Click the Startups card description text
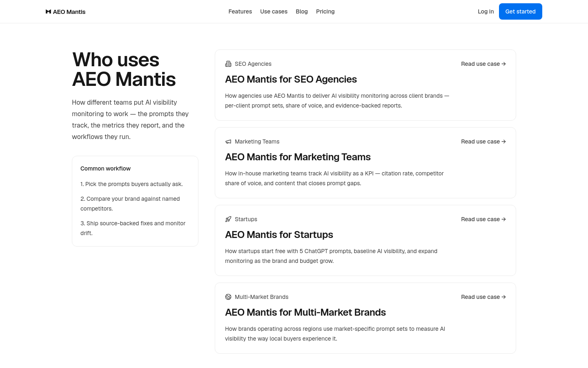Screen dimensions: 588x368 click(331, 256)
